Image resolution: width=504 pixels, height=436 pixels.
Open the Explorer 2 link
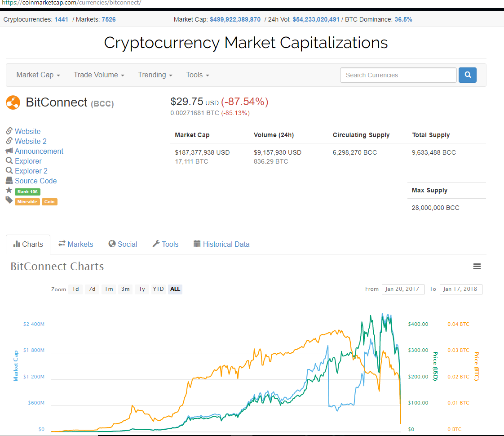[31, 171]
